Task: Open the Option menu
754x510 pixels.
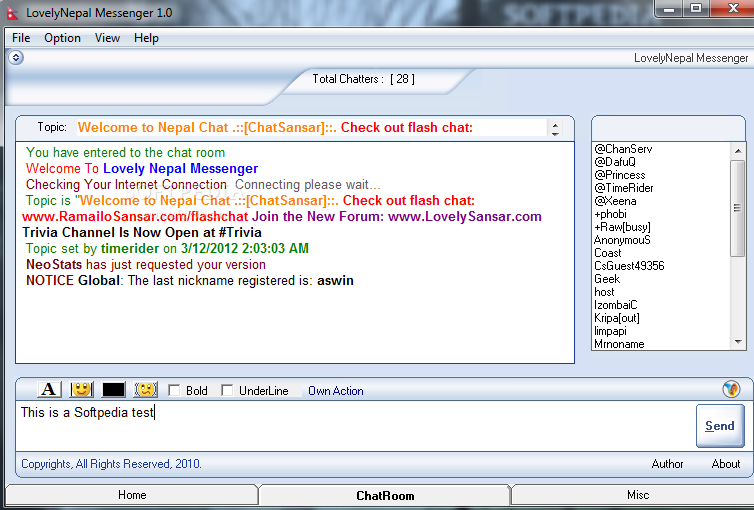Action: 63,38
